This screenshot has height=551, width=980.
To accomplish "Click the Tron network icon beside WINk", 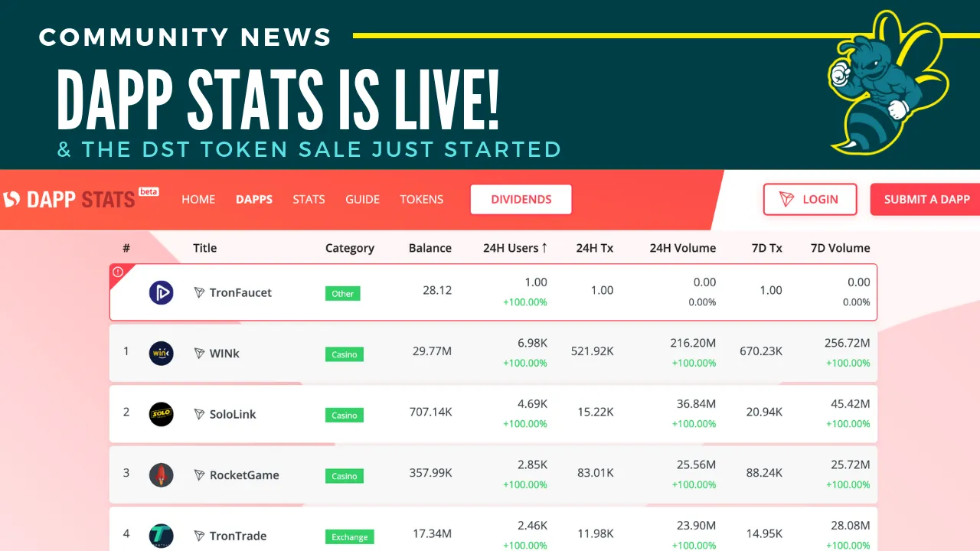I will (199, 354).
